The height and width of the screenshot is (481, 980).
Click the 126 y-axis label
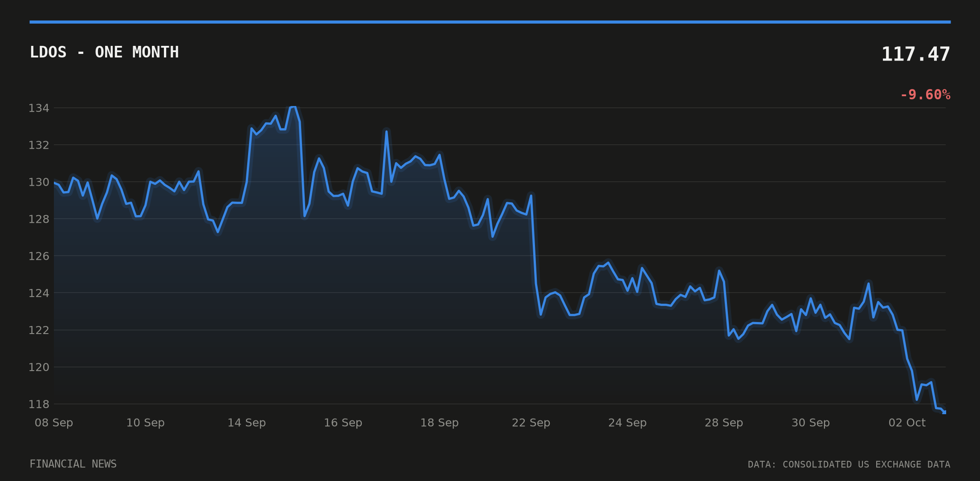tap(39, 256)
